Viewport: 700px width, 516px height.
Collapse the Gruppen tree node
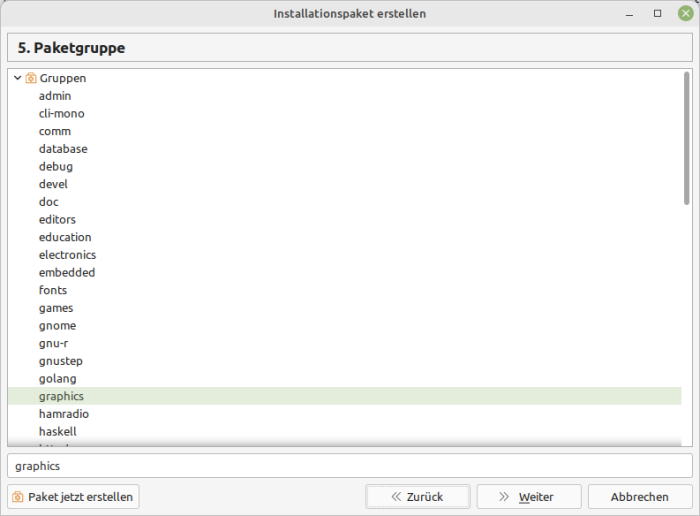(17, 78)
